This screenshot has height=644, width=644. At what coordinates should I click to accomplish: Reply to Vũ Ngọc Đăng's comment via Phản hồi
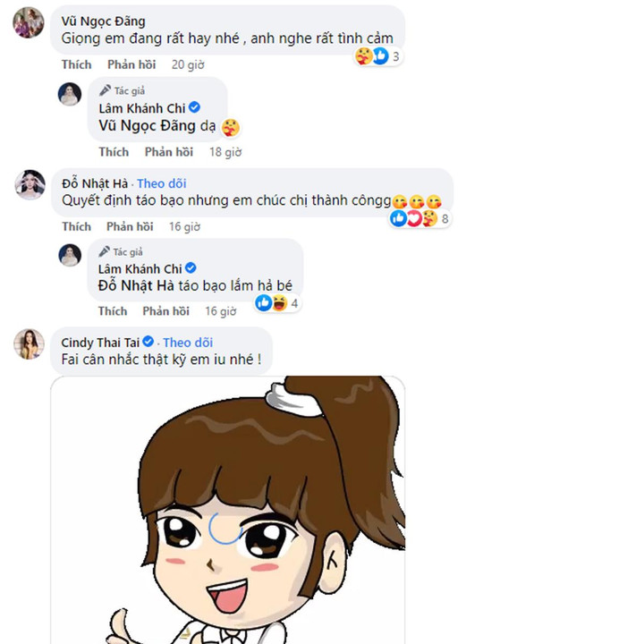131,65
